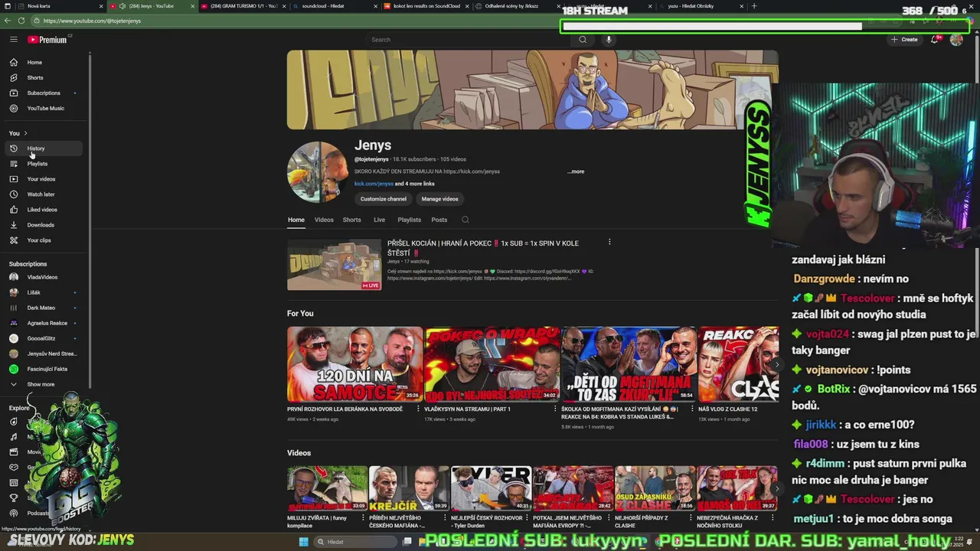
Task: Open the 120 DNÍ NA SAMOTCE video thumbnail
Action: [x=354, y=364]
